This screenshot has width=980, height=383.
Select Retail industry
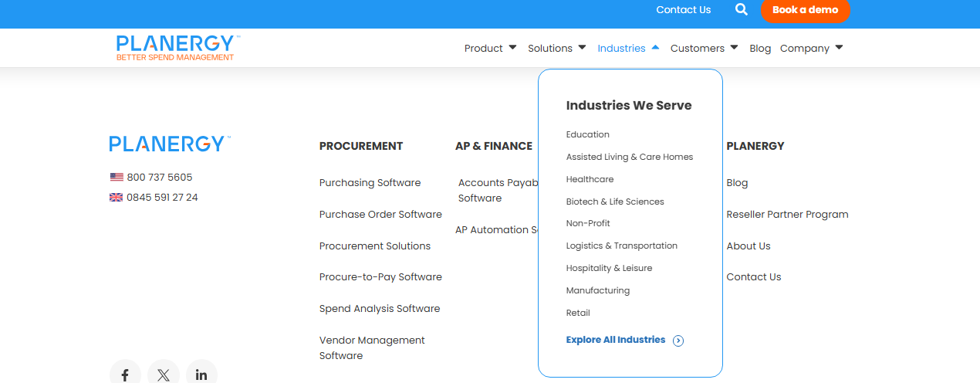[x=578, y=313]
